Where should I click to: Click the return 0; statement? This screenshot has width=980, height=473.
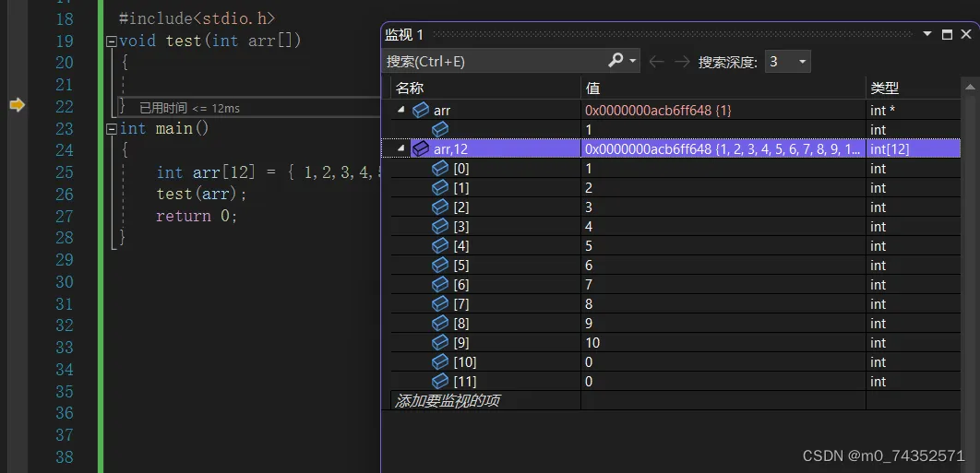click(x=197, y=216)
